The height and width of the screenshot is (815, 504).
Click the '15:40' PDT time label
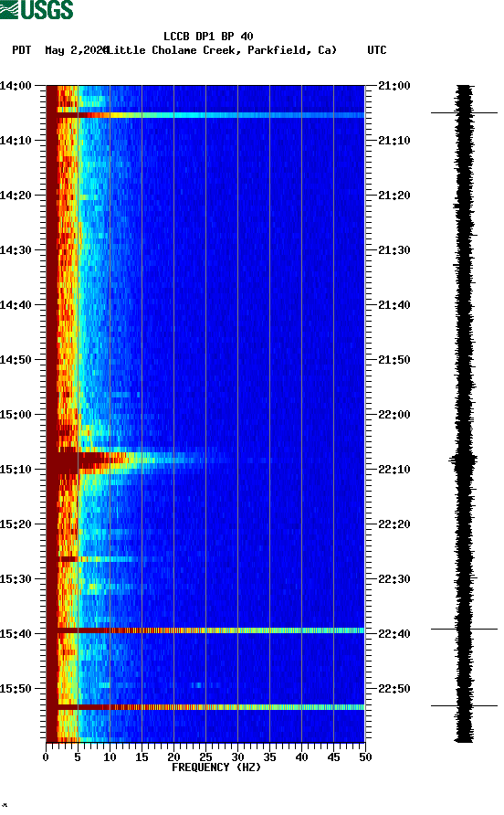pyautogui.click(x=16, y=634)
